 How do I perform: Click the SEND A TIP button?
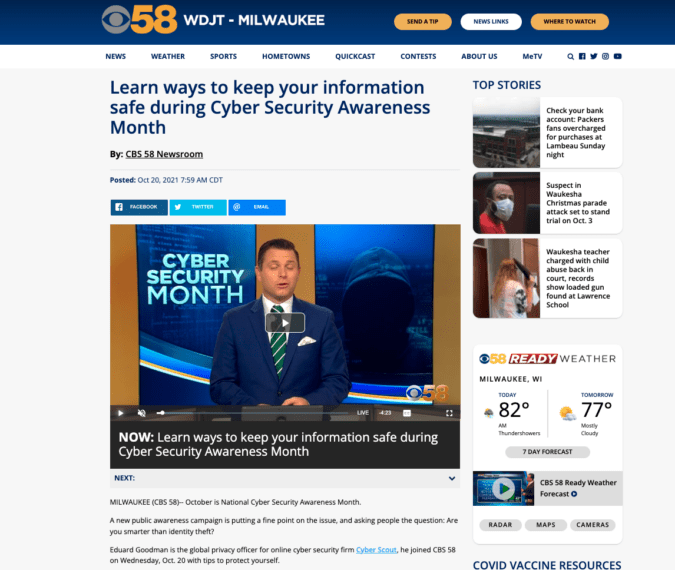point(423,22)
